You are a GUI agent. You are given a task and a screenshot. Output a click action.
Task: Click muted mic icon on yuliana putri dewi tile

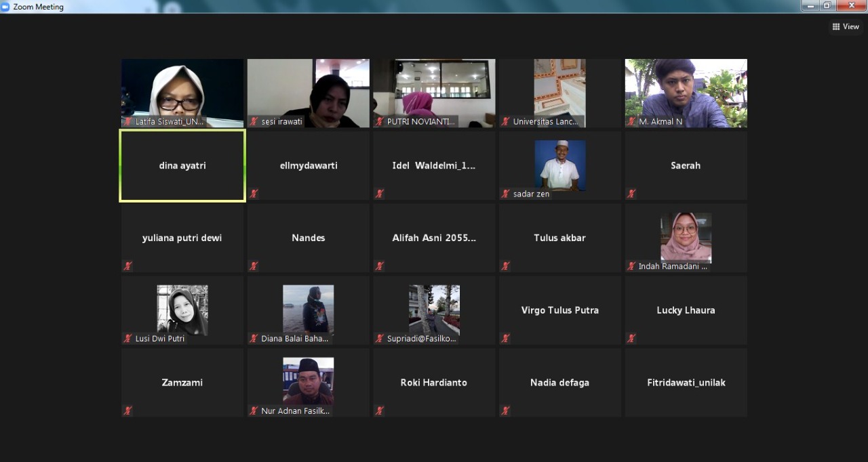tap(127, 266)
